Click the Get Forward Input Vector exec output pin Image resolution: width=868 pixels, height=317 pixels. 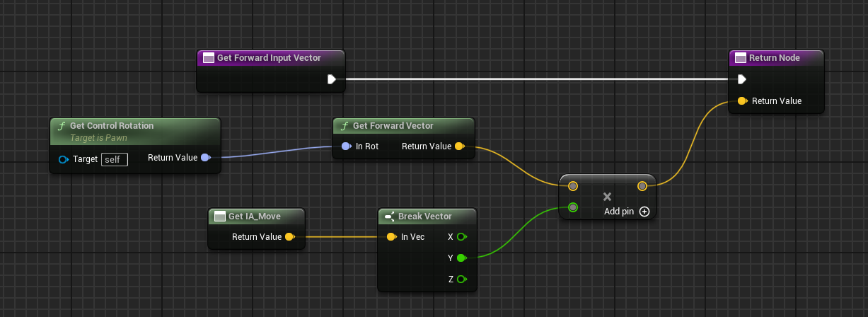coord(331,79)
